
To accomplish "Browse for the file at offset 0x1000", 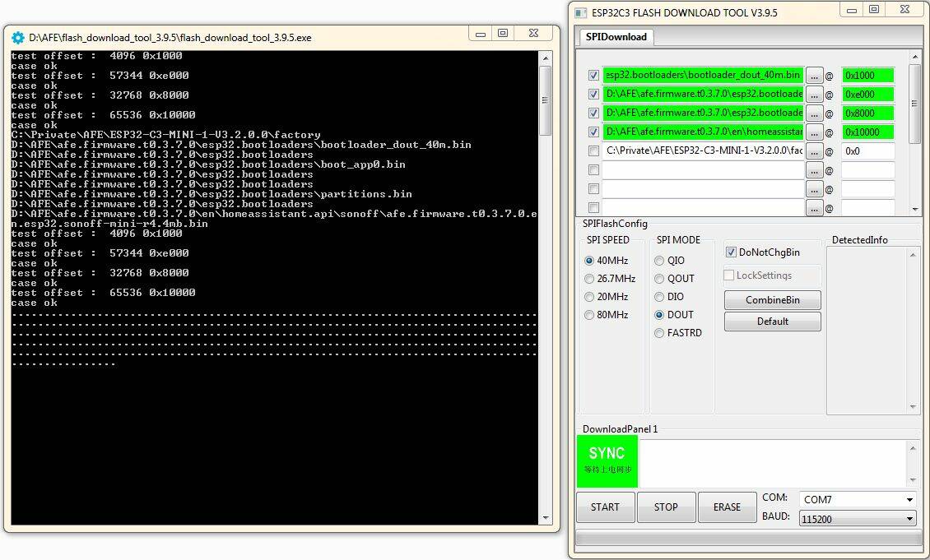I will click(x=814, y=76).
